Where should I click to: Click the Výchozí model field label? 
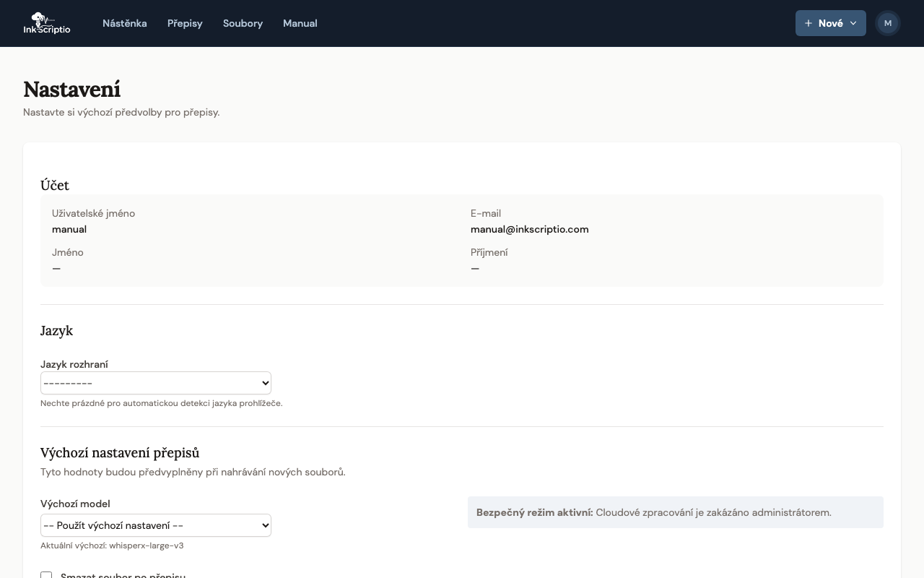click(75, 504)
